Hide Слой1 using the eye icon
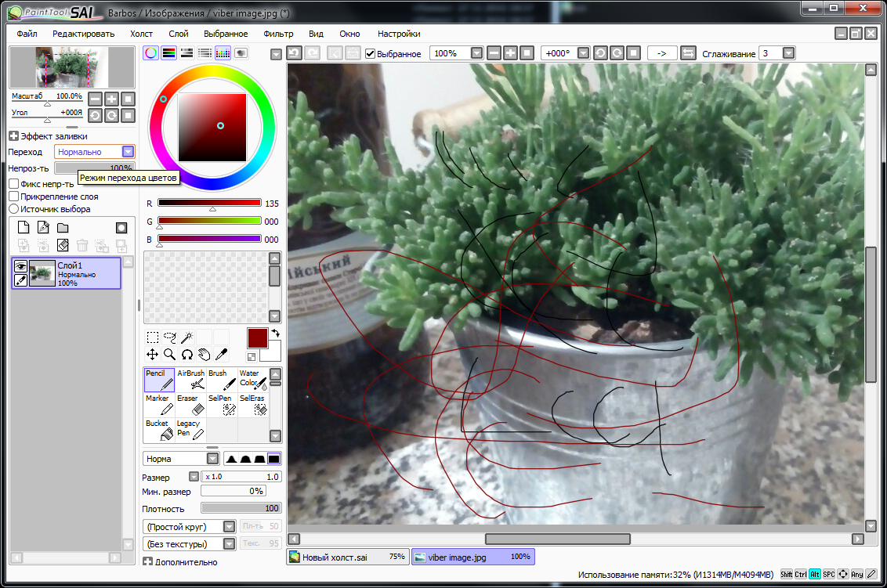887x588 pixels. tap(21, 266)
